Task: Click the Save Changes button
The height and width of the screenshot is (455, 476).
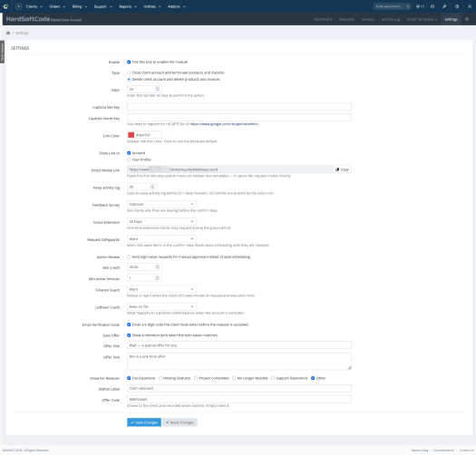Action: (144, 422)
